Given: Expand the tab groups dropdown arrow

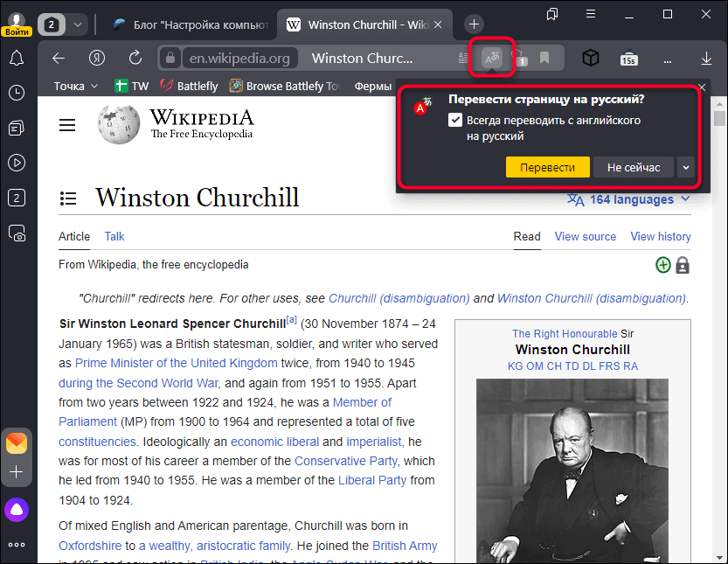Looking at the screenshot, I should (78, 24).
